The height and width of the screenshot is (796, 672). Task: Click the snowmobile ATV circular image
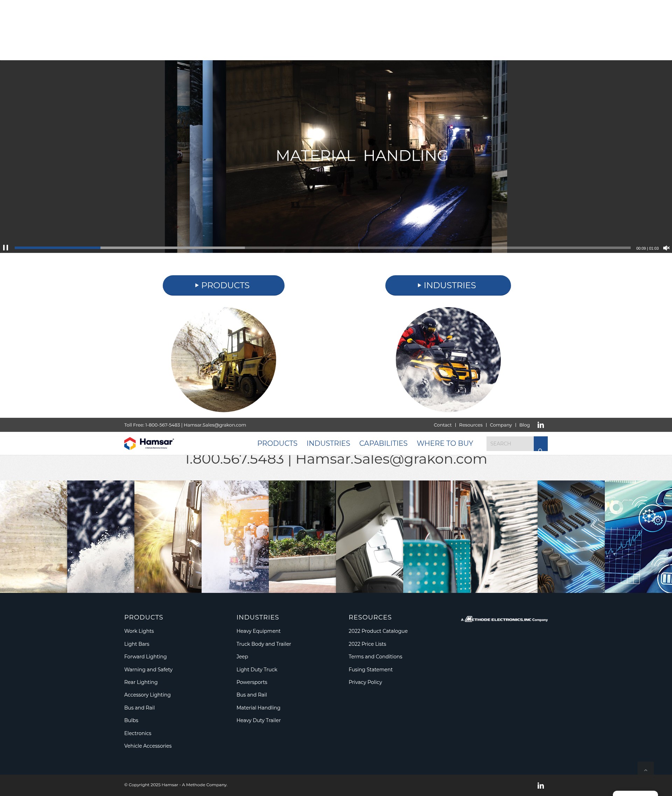point(448,360)
